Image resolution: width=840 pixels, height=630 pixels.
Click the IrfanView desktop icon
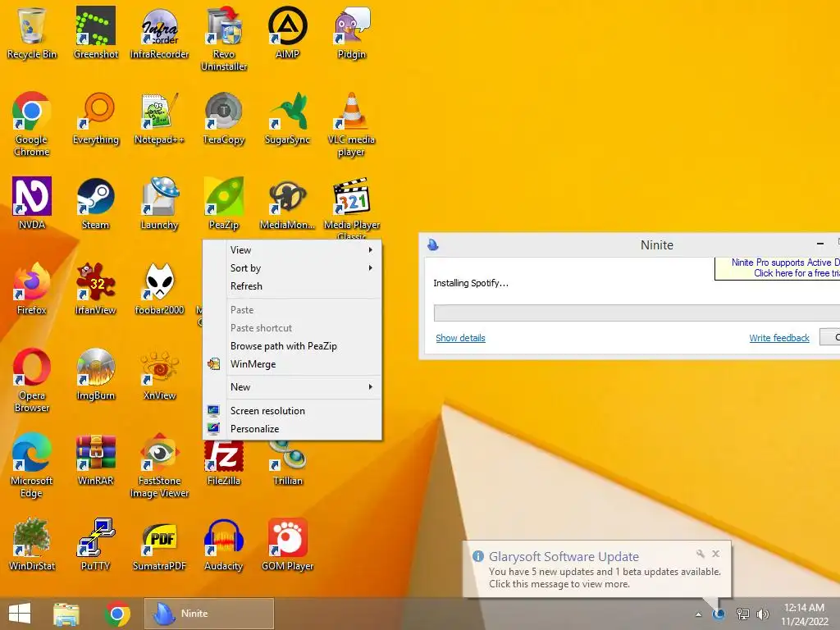95,288
